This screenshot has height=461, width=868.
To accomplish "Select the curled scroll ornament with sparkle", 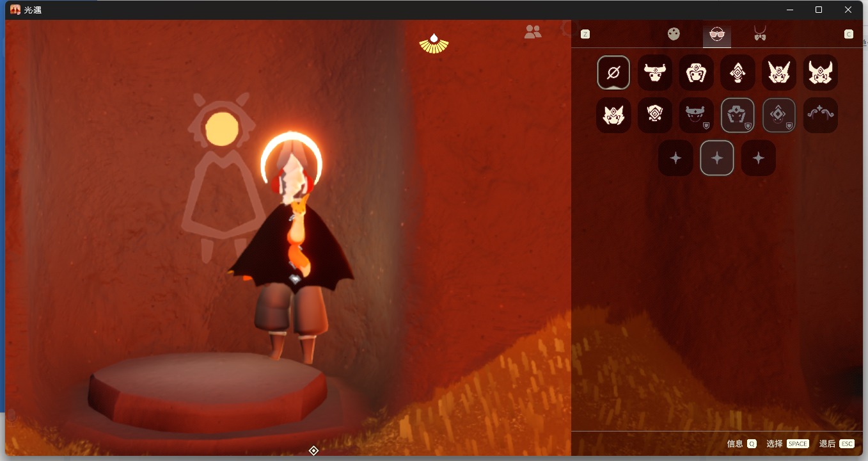I will point(820,115).
